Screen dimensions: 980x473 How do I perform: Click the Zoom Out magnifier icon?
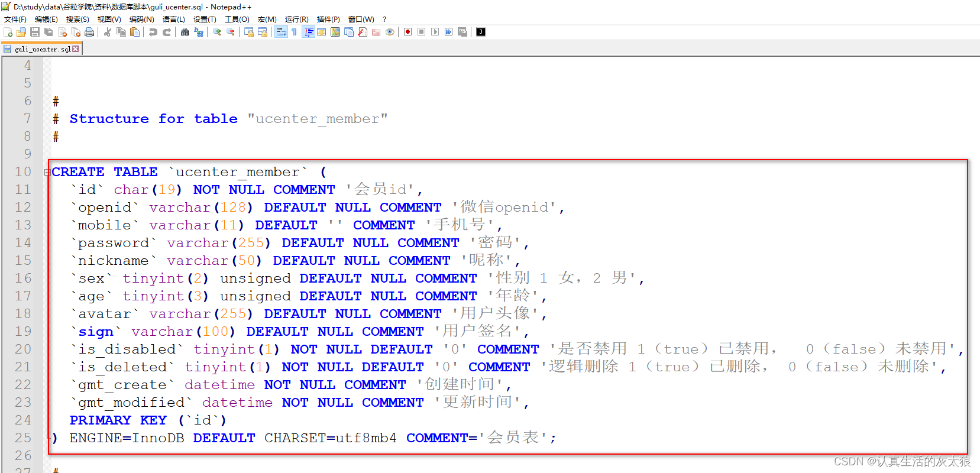click(231, 32)
